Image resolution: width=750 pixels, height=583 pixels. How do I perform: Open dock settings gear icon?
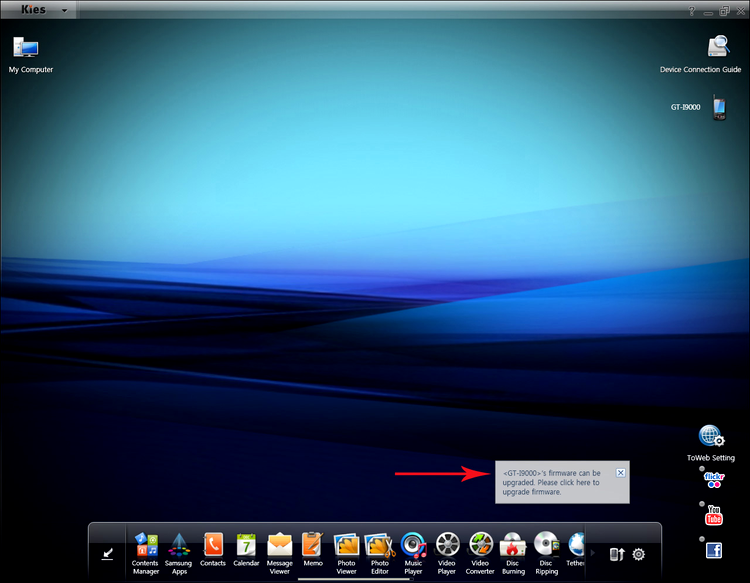tap(639, 554)
